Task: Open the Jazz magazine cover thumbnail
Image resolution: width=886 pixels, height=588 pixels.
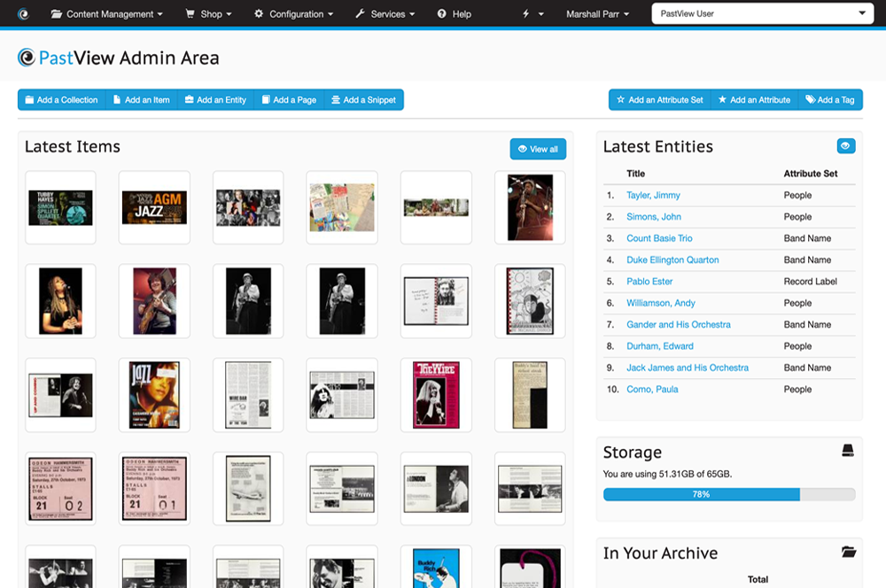Action: coord(154,395)
